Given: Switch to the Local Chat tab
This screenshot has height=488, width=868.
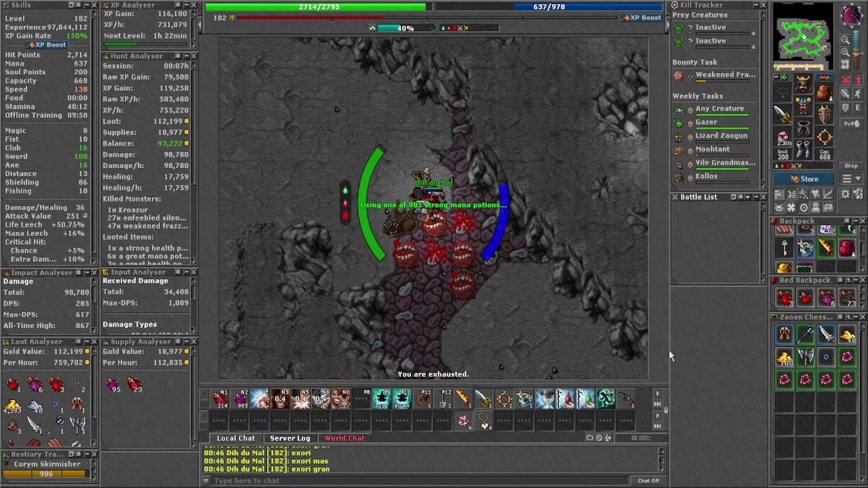Looking at the screenshot, I should pyautogui.click(x=236, y=438).
